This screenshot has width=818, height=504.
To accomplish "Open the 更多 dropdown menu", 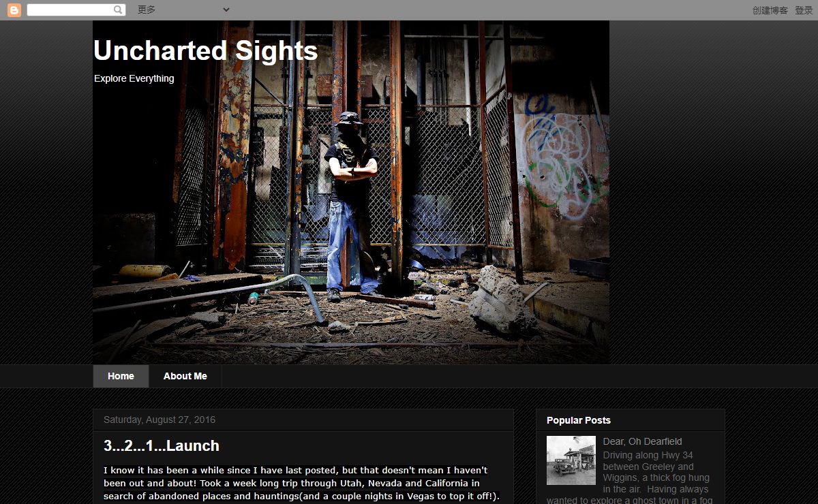I will (147, 10).
